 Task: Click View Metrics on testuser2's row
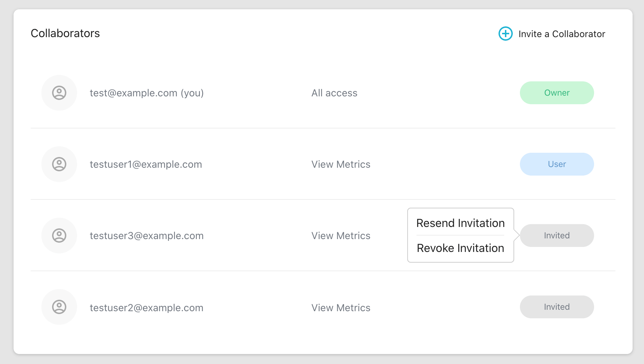click(341, 307)
